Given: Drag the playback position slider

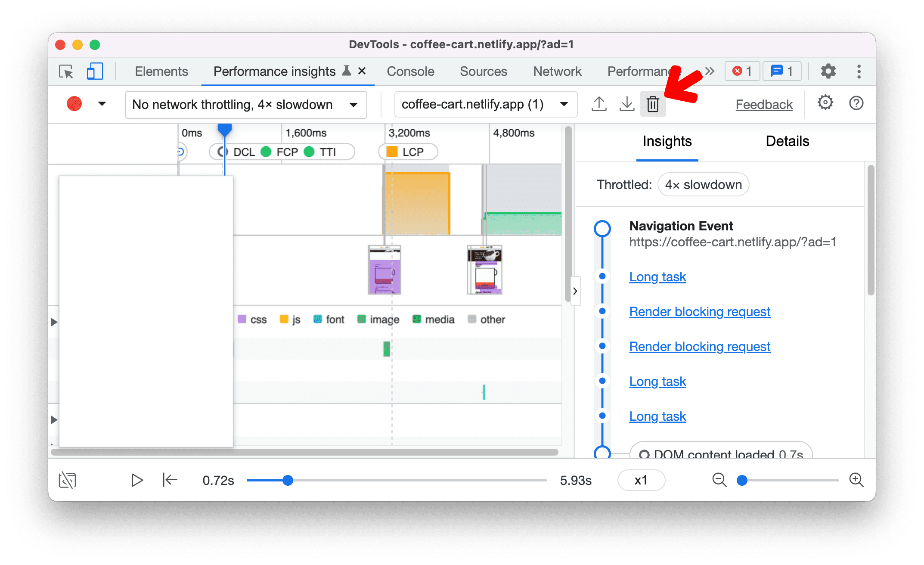Looking at the screenshot, I should point(287,480).
